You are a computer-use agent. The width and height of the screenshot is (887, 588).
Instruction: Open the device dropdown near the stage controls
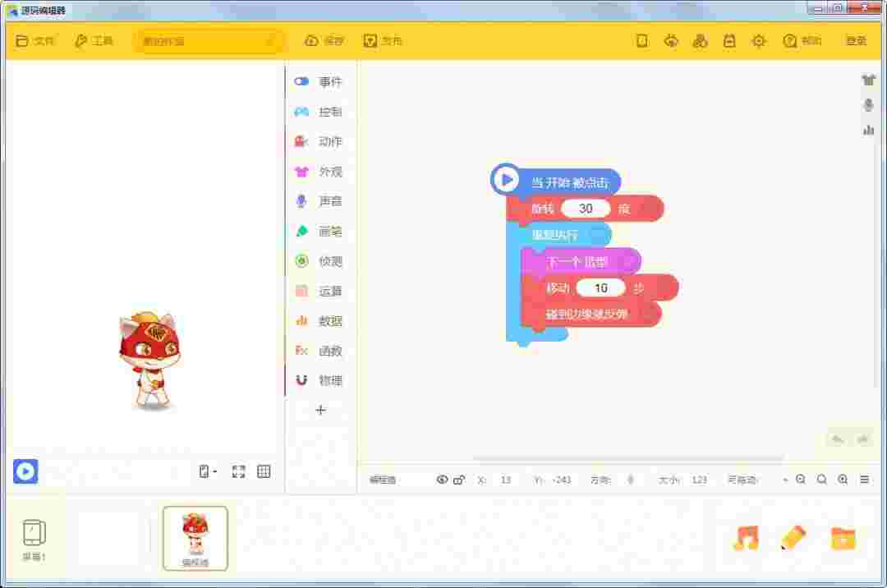[x=205, y=471]
